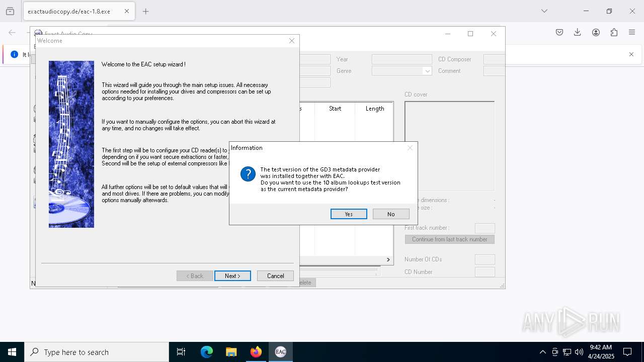The height and width of the screenshot is (362, 644).
Task: Click the taskbar clock
Action: click(601, 352)
